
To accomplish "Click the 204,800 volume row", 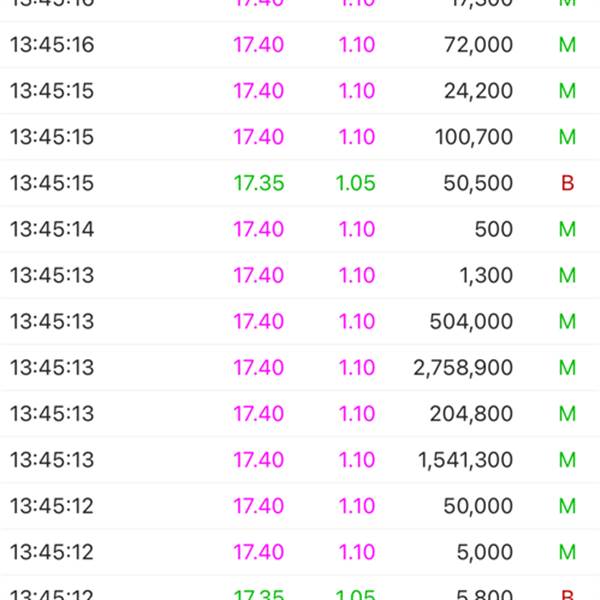I will pos(300,414).
